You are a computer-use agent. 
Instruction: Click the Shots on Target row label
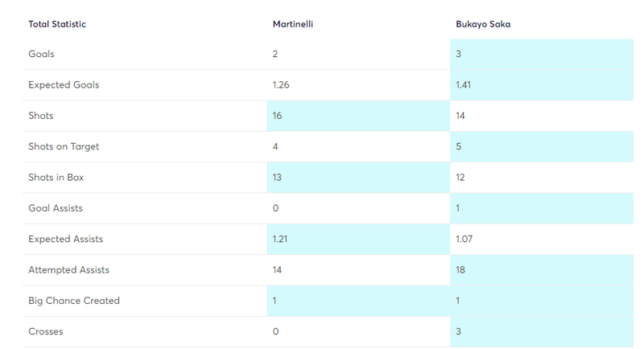point(64,146)
